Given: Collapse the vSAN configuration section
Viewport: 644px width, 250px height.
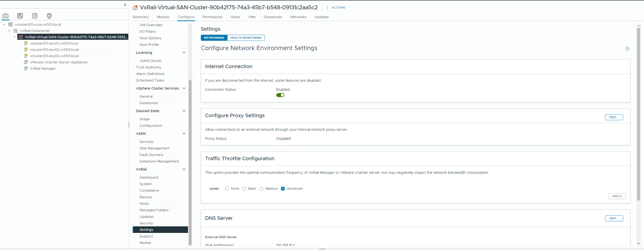Looking at the screenshot, I should click(x=184, y=134).
